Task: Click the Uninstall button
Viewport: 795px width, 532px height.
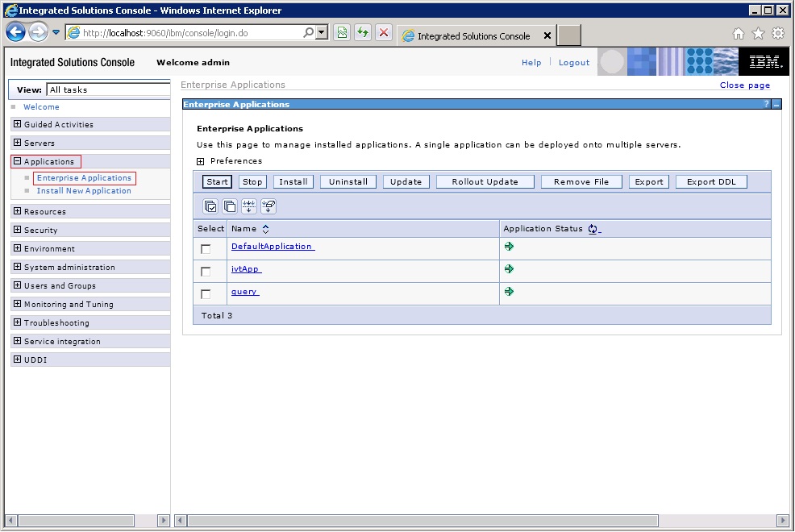Action: 348,182
